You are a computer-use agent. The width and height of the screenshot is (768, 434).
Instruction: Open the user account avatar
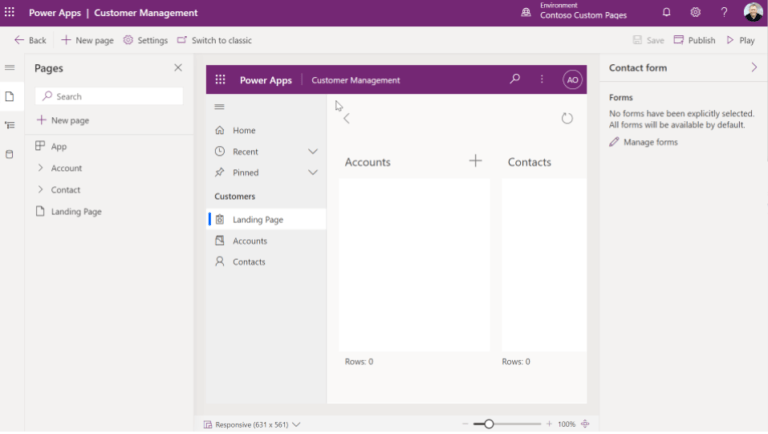point(753,12)
